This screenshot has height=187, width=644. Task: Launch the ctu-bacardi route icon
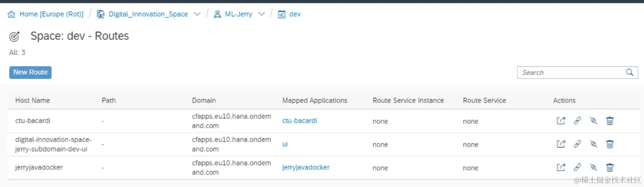click(561, 121)
